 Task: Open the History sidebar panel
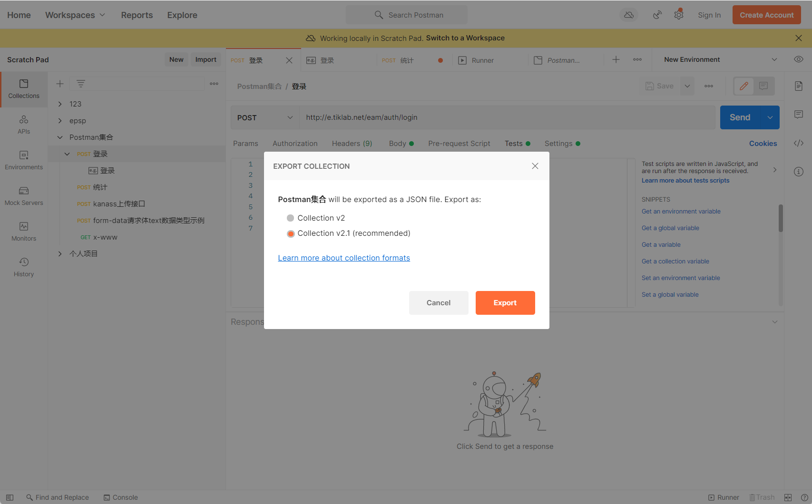[x=24, y=268]
